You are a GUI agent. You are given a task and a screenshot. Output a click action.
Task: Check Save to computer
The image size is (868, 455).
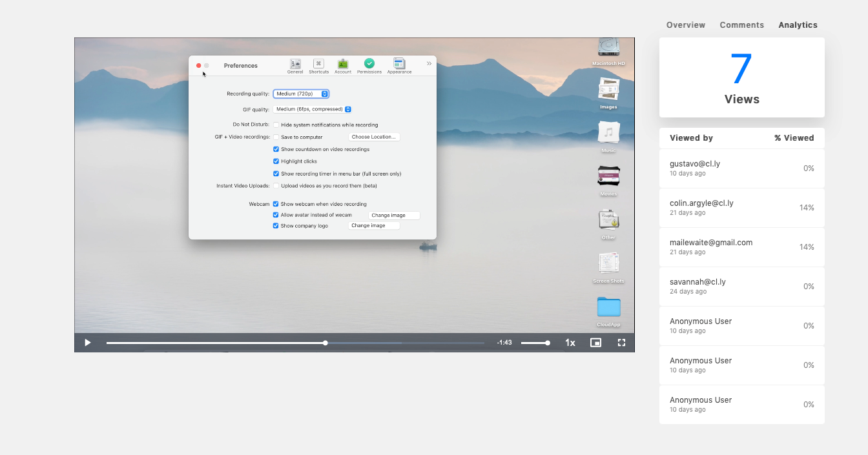pyautogui.click(x=276, y=137)
